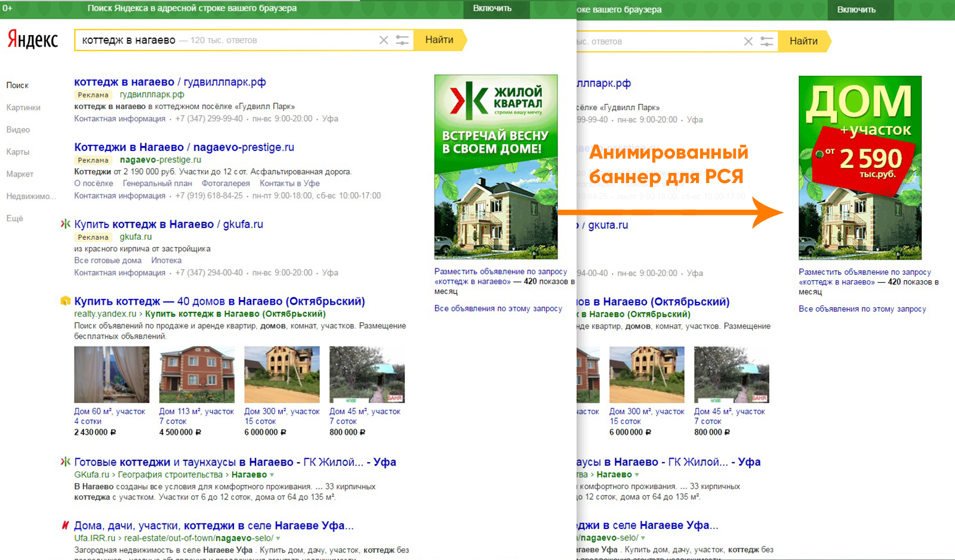Open Купить коттедж в Нагаево / gkufa.ru link

(x=168, y=224)
